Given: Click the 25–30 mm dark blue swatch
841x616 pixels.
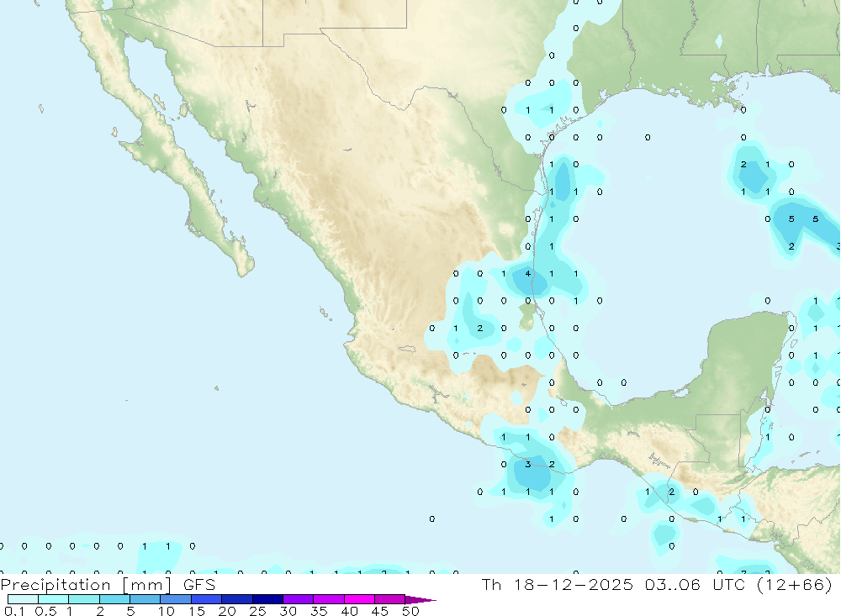Looking at the screenshot, I should point(267,599).
